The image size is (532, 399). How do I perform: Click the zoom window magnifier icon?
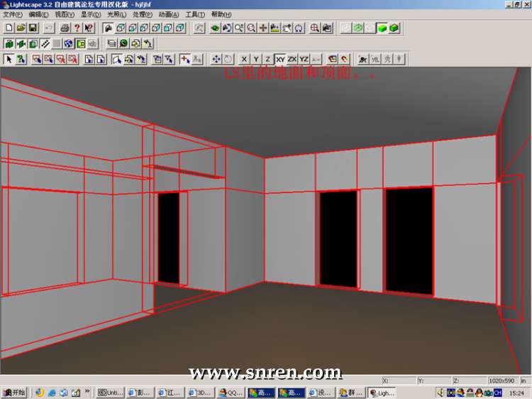[x=251, y=28]
